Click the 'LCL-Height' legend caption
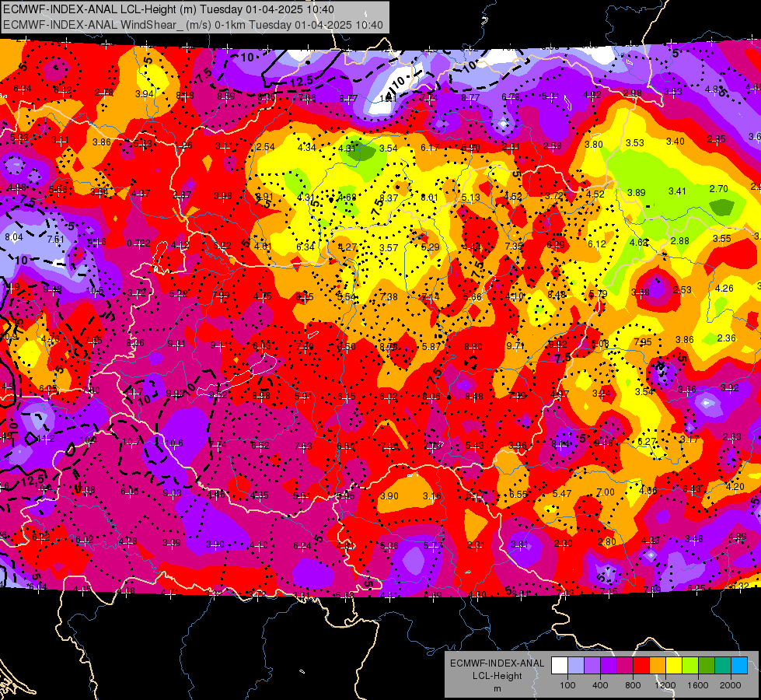This screenshot has width=761, height=700. [497, 676]
